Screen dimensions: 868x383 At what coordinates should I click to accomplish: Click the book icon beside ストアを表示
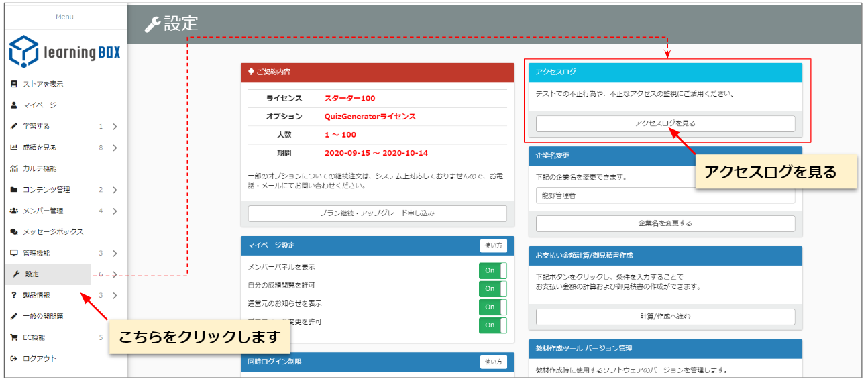[x=14, y=84]
